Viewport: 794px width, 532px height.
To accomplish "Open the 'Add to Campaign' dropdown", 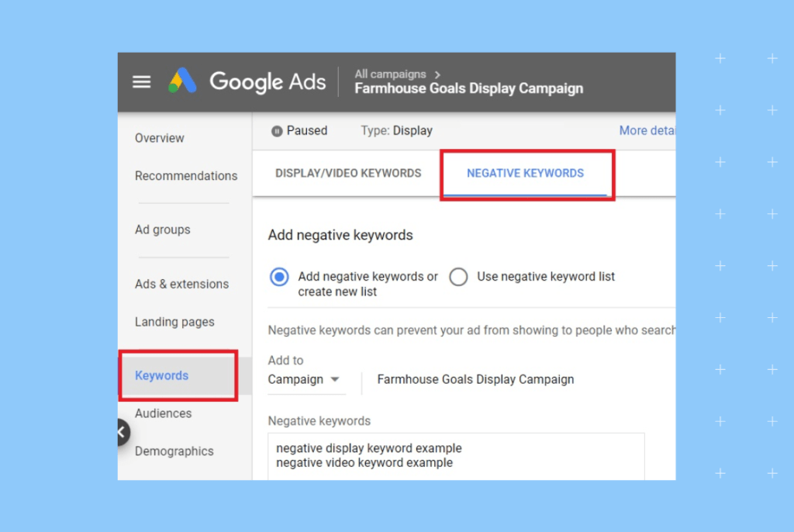I will (x=306, y=379).
